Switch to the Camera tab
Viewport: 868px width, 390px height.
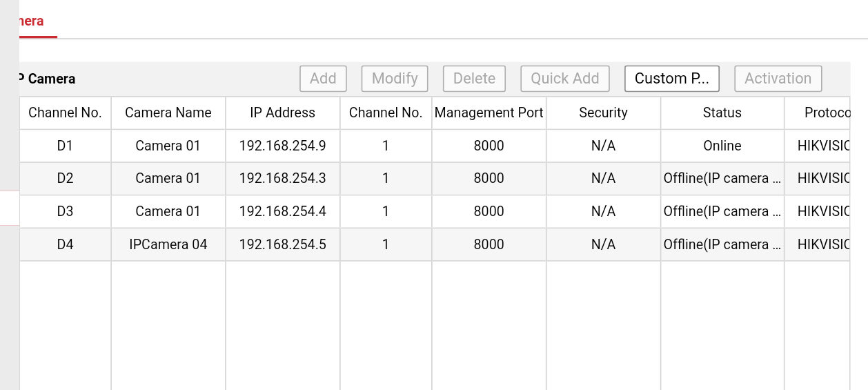click(x=29, y=21)
